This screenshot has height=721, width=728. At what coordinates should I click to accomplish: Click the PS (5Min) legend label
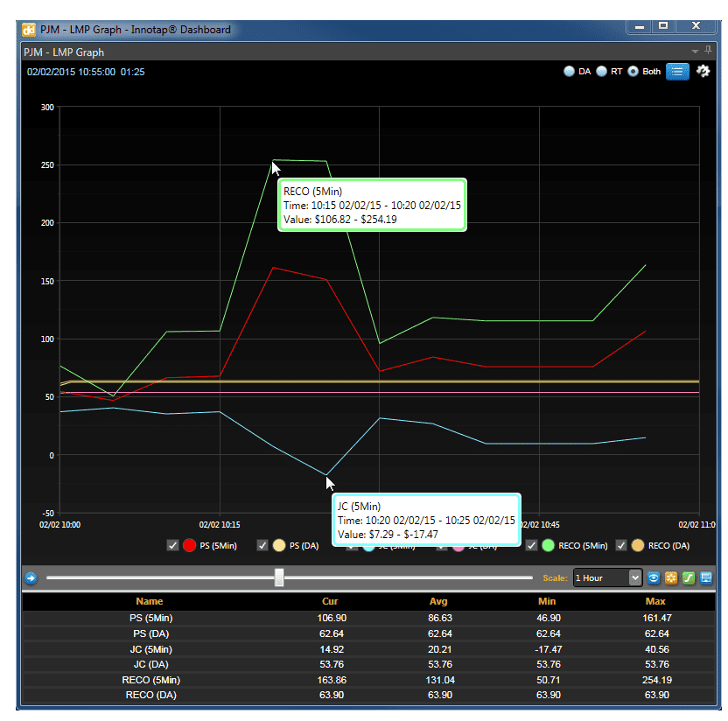coord(218,546)
